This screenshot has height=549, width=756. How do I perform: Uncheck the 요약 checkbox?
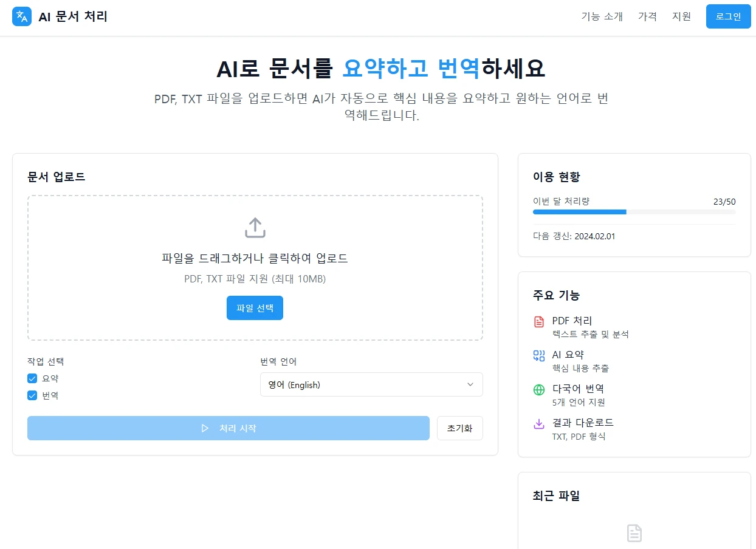[x=32, y=378]
